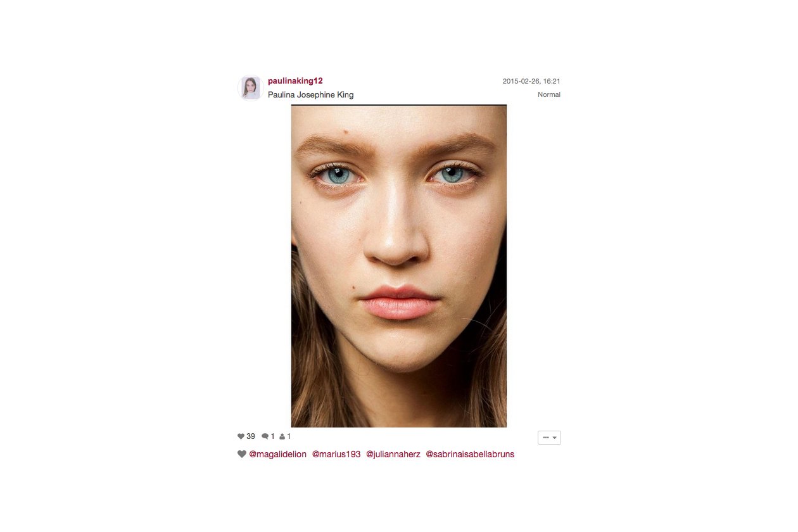Click the tagged users count number
Viewport: 798px width, 532px height.
click(x=289, y=436)
